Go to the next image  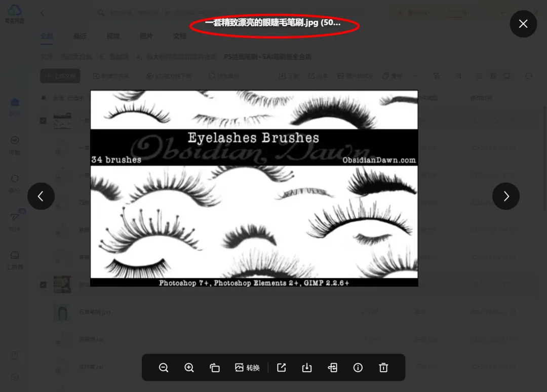coord(506,196)
